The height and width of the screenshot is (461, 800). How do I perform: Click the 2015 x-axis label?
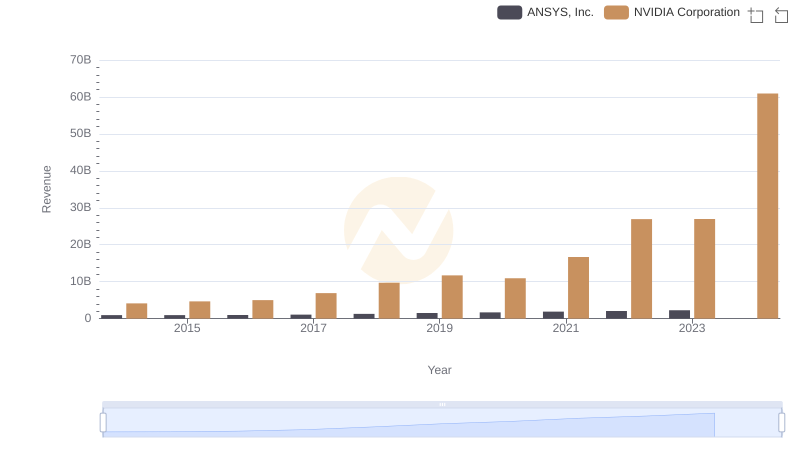(x=187, y=328)
